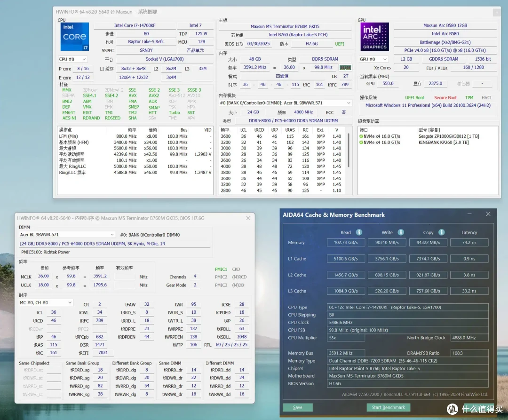The height and width of the screenshot is (420, 508).
Task: Click the PMIC1 label
Action: 221,269
